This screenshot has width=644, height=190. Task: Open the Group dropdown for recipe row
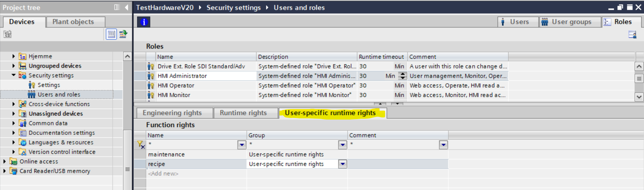[342, 164]
